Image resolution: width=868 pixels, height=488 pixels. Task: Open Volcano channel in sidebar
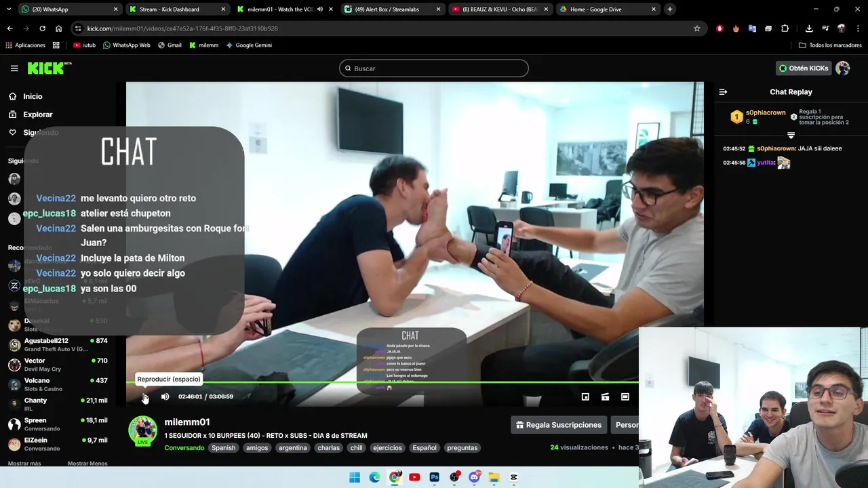(x=58, y=384)
